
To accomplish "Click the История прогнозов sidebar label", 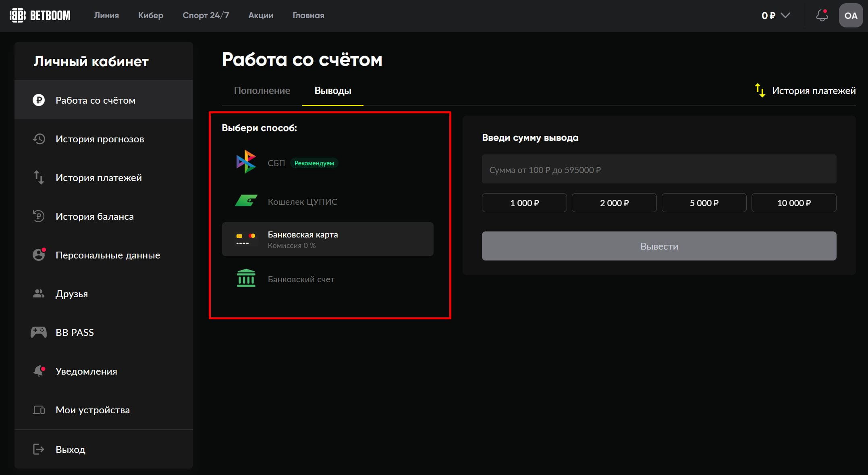I will point(100,139).
